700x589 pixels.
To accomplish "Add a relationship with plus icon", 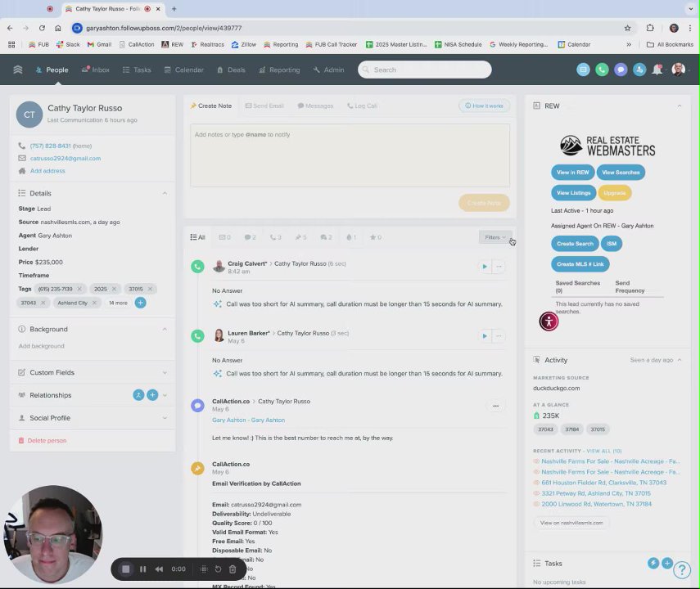I will (x=152, y=395).
